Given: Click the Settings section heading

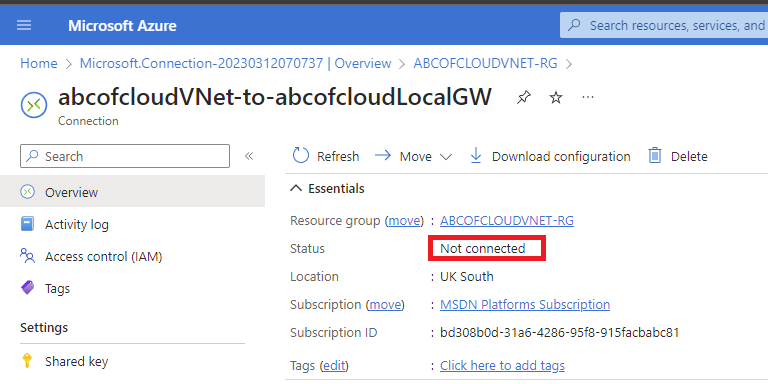Looking at the screenshot, I should (x=44, y=327).
